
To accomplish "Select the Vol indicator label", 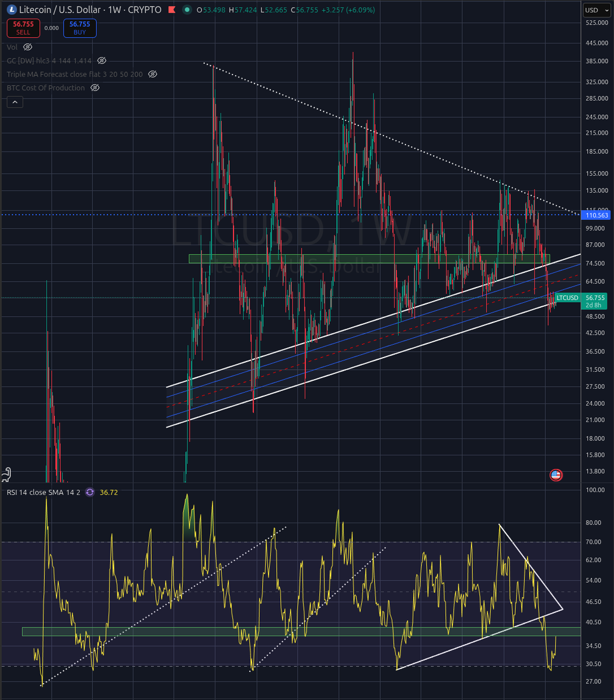I will (x=13, y=47).
